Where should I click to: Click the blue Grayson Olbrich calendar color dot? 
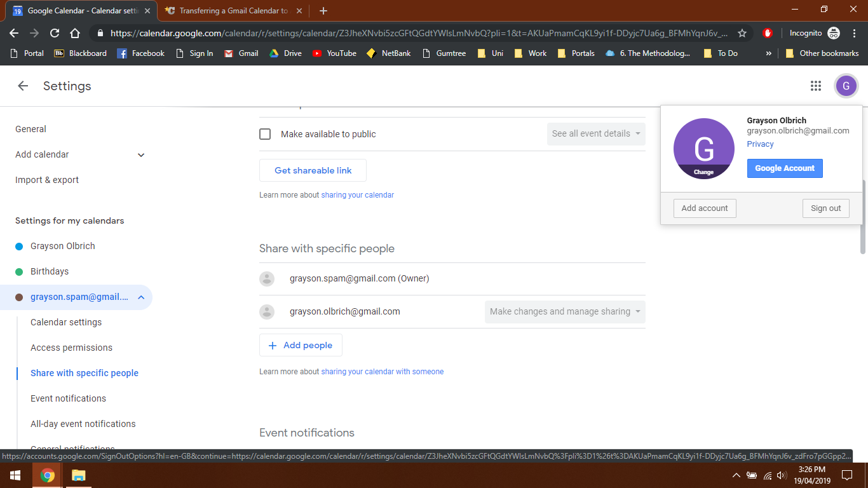(19, 246)
